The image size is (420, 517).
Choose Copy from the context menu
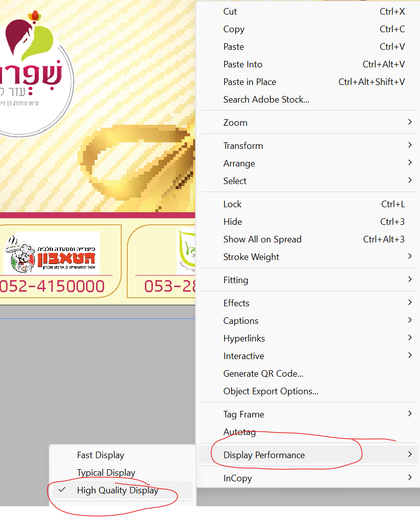pos(309,29)
